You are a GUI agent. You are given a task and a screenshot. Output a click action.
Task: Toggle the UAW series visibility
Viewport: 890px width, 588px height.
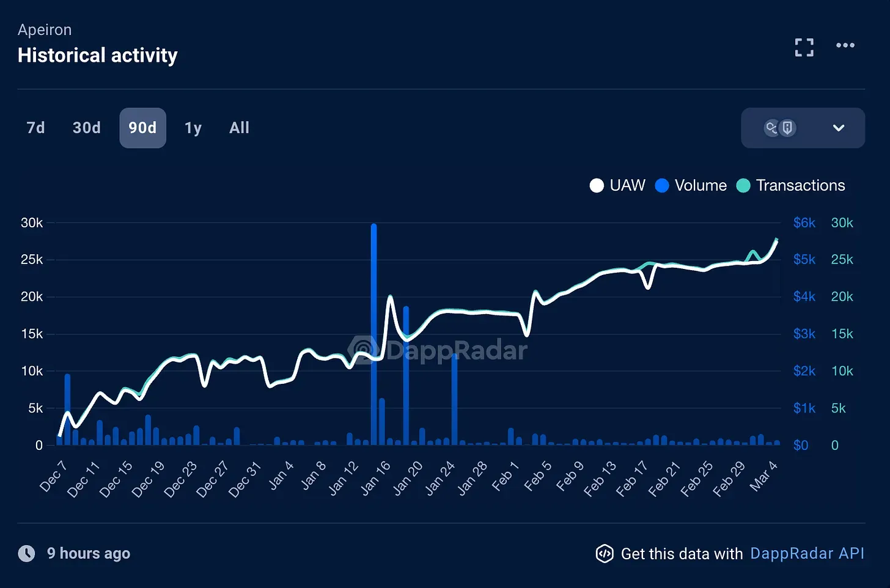coord(619,185)
